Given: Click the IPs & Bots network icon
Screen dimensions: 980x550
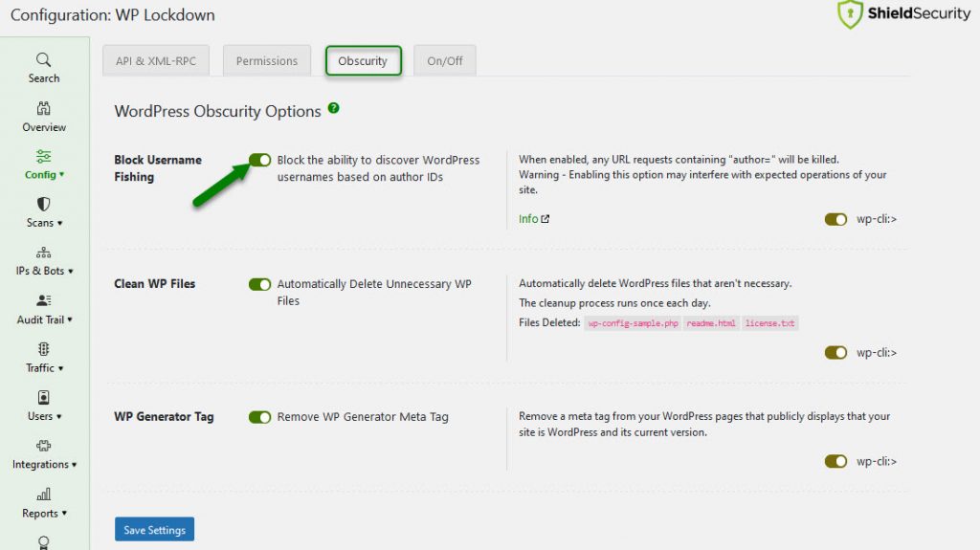Looking at the screenshot, I should coord(43,253).
